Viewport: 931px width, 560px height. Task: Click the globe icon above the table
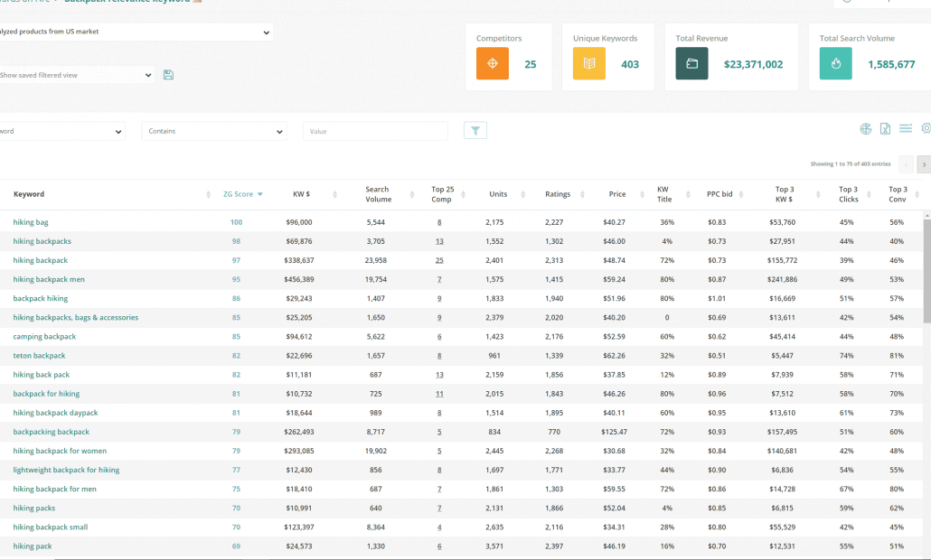866,129
